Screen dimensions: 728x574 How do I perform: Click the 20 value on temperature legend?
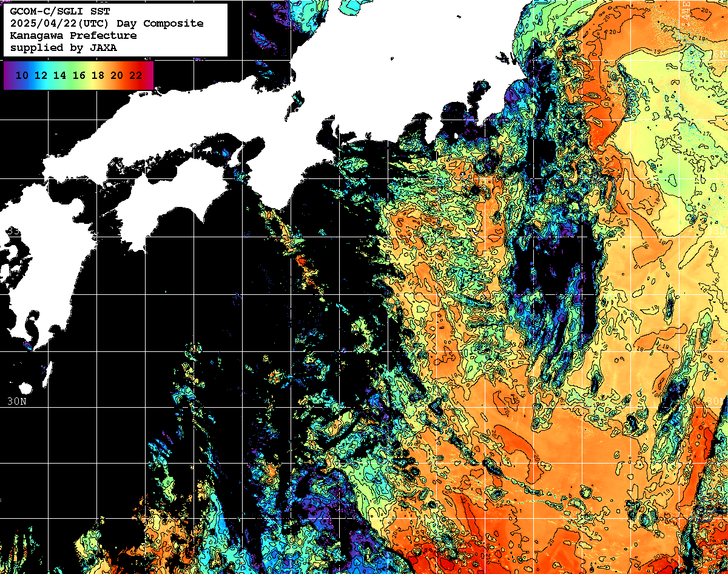pyautogui.click(x=116, y=76)
